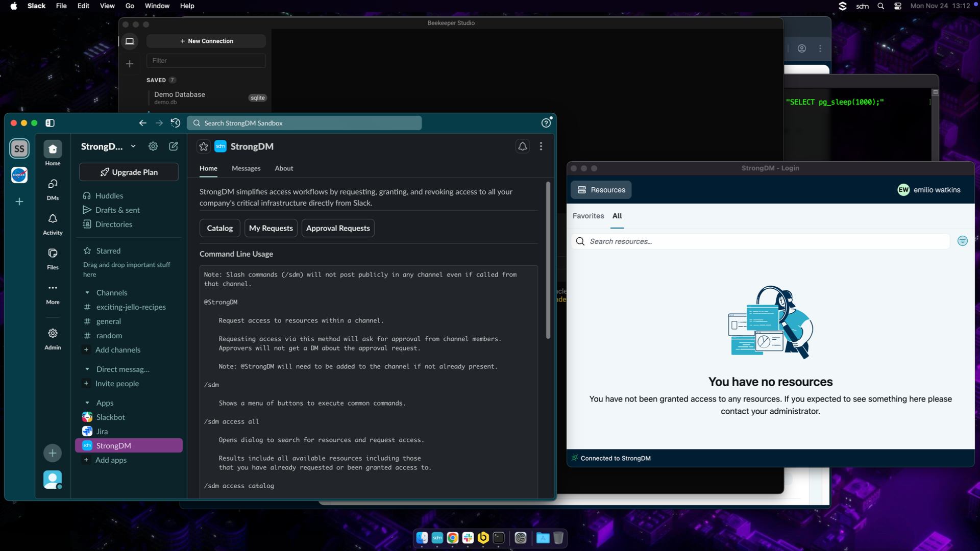
Task: Switch to the Messages tab
Action: (246, 168)
